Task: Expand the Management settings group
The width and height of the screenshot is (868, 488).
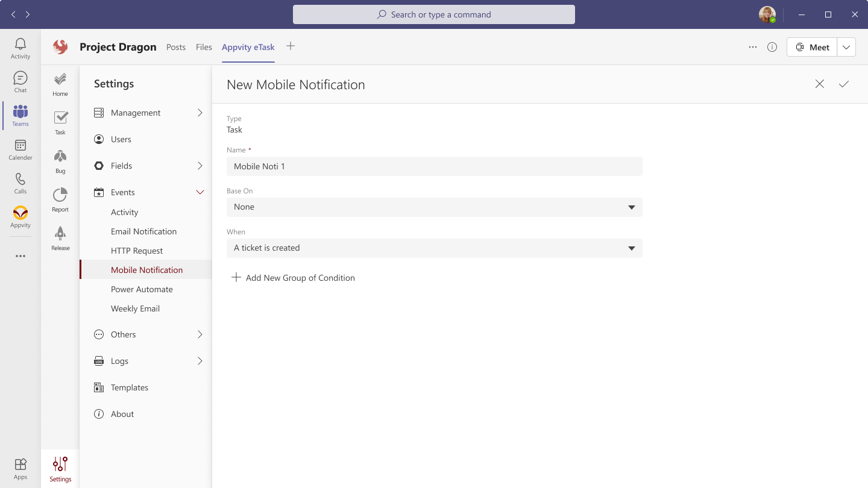Action: click(x=200, y=113)
